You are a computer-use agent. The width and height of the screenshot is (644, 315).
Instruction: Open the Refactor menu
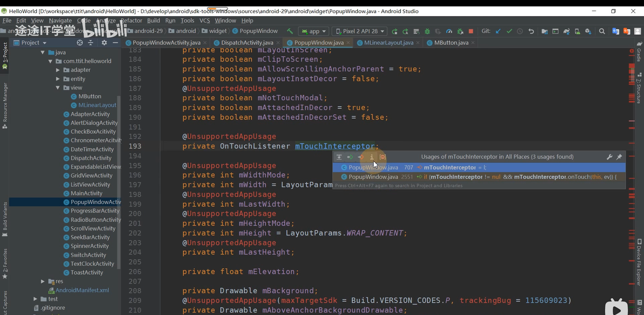point(131,21)
